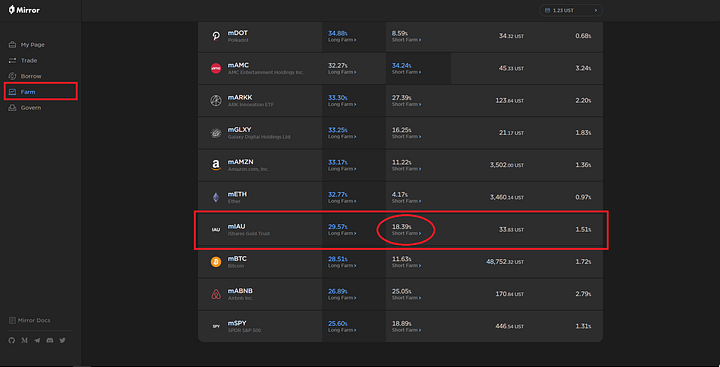Click the Farm chart icon
The height and width of the screenshot is (367, 720).
point(12,92)
